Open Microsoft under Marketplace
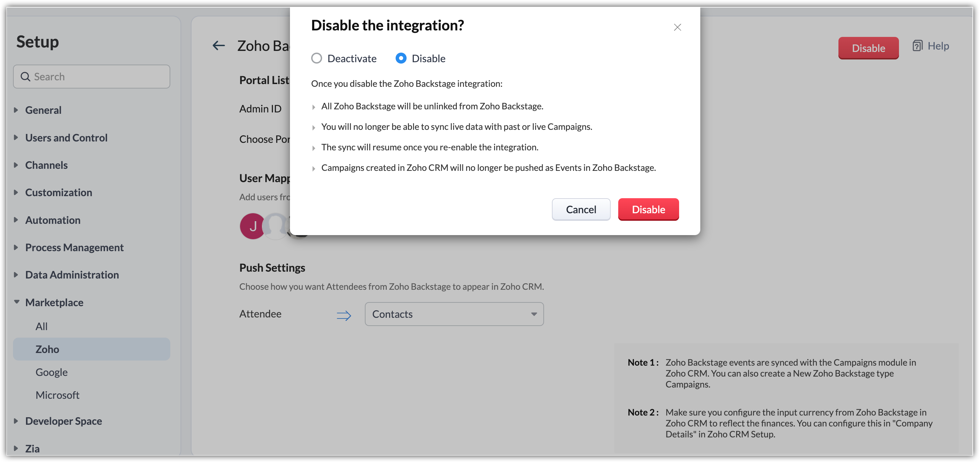 pos(57,395)
